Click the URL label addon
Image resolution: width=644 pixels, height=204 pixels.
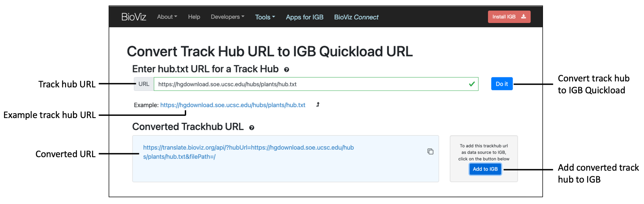click(x=144, y=84)
